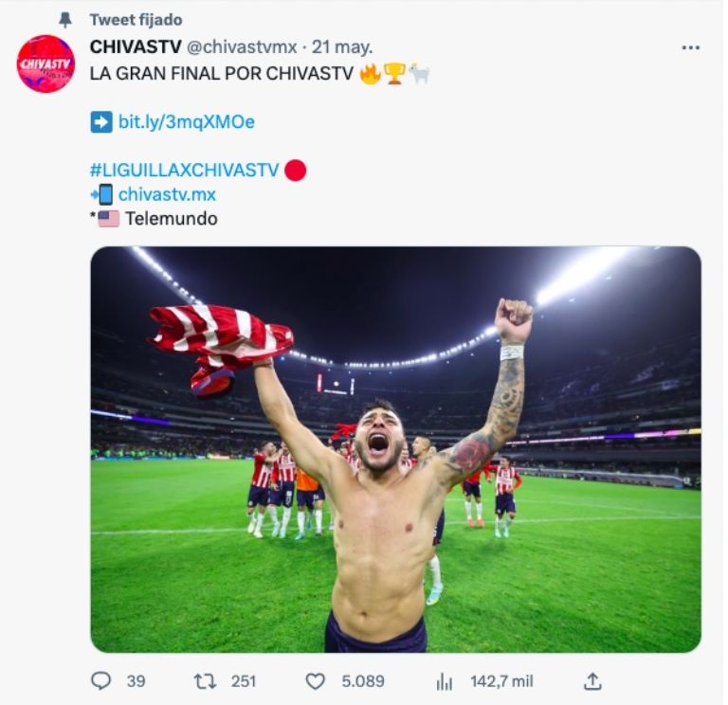Open the bit.ly/3mqXMOe link
728x705 pixels.
(x=186, y=122)
